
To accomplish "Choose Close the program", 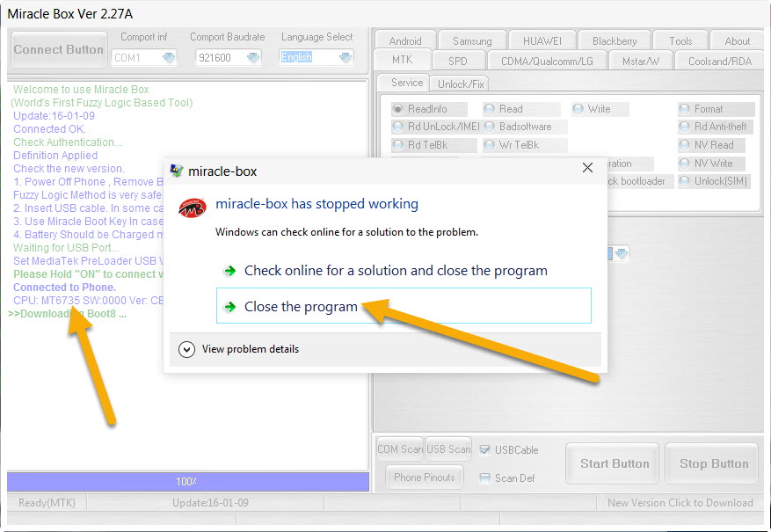I will pos(404,306).
